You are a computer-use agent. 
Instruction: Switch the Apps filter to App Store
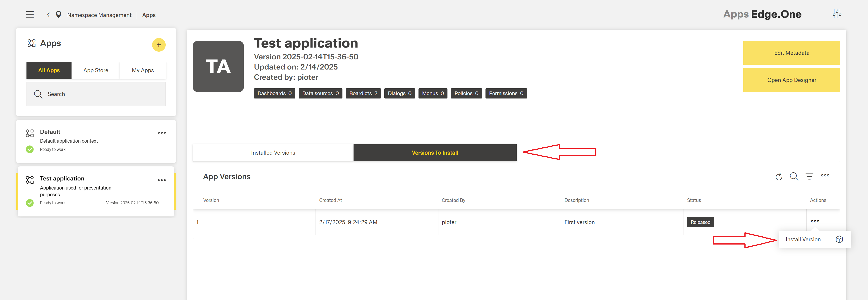96,70
